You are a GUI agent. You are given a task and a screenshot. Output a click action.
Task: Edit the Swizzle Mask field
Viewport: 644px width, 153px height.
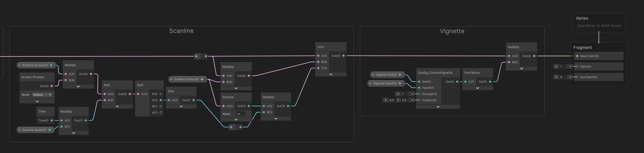click(x=241, y=114)
